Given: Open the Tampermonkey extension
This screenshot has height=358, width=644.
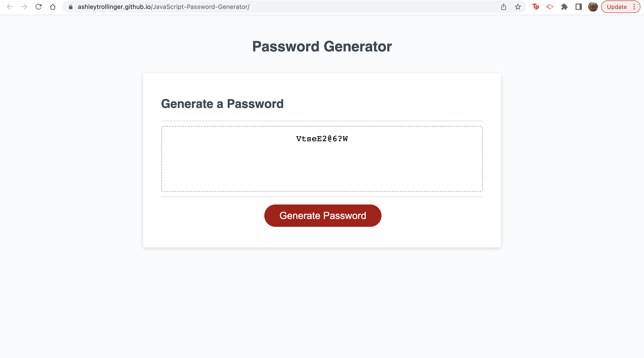Looking at the screenshot, I should 536,7.
